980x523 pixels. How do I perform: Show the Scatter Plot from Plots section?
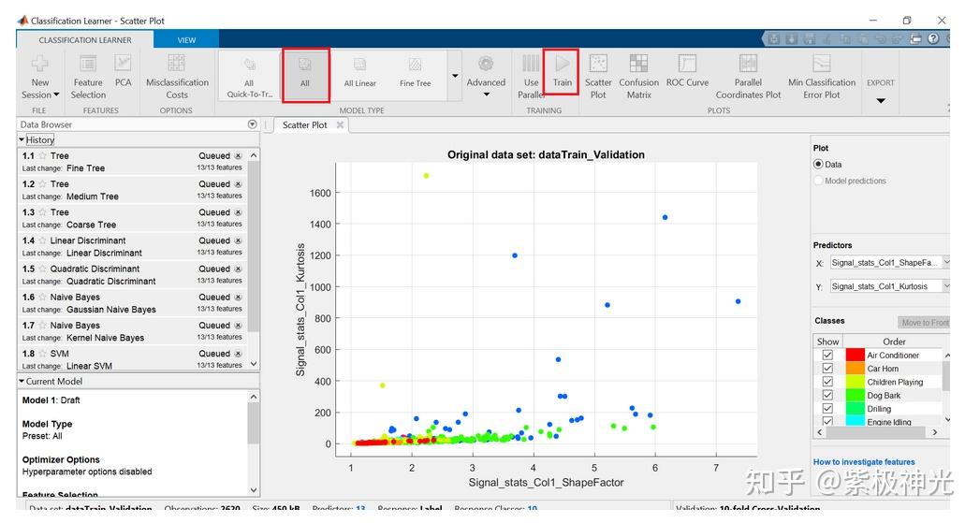(598, 78)
